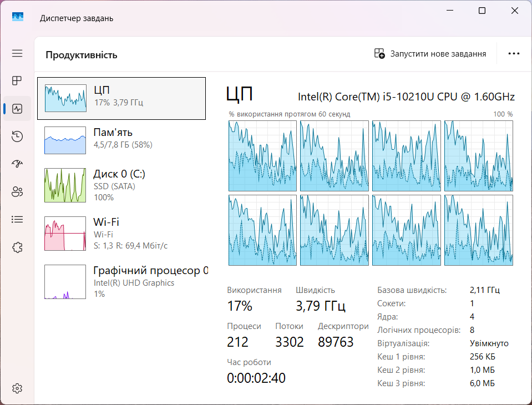
Task: Click the 'Логічних процесорів:' label
Action: 419,330
